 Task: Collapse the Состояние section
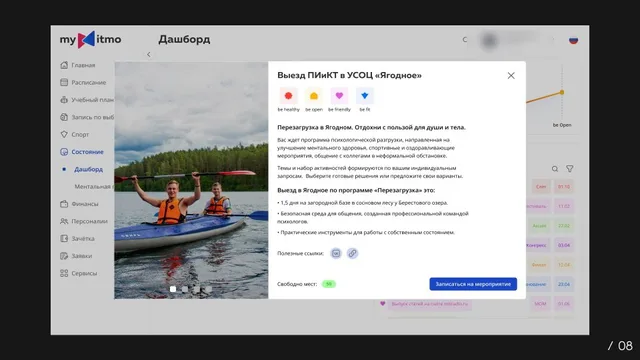(87, 152)
